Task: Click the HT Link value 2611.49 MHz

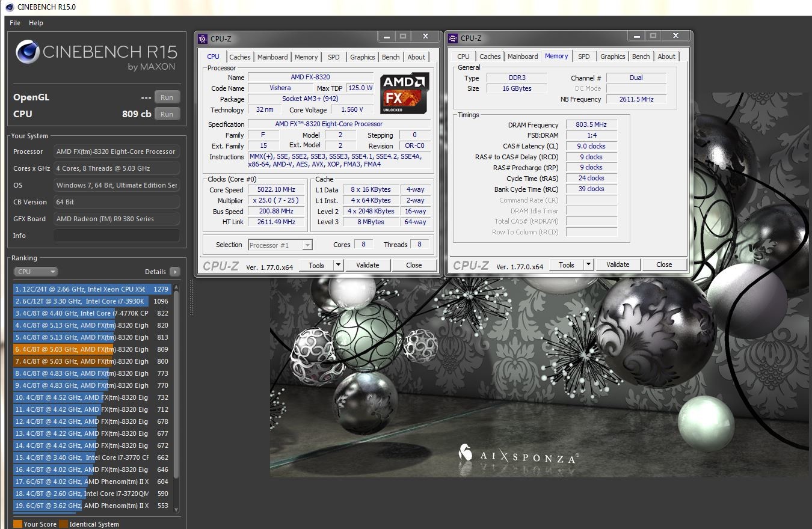Action: click(276, 222)
